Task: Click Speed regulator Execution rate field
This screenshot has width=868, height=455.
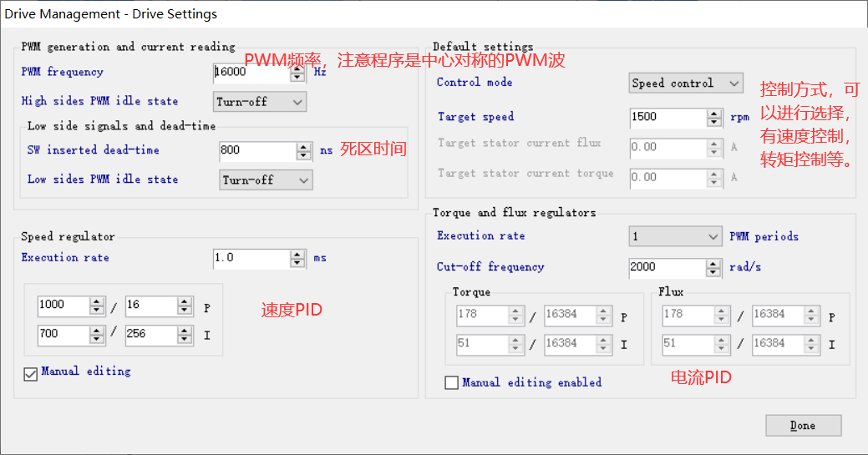Action: tap(251, 259)
